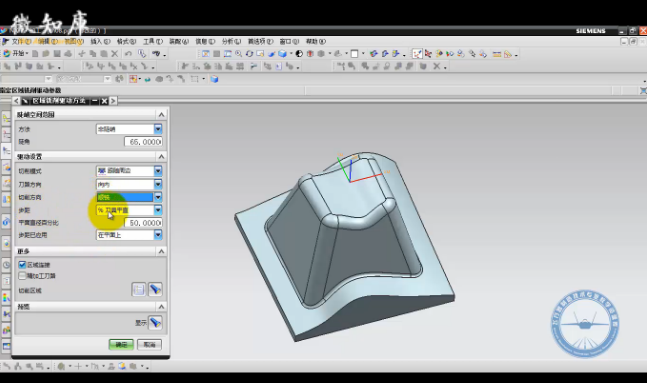The image size is (647, 383).
Task: Click the Cut scissors icon
Action: [82, 54]
